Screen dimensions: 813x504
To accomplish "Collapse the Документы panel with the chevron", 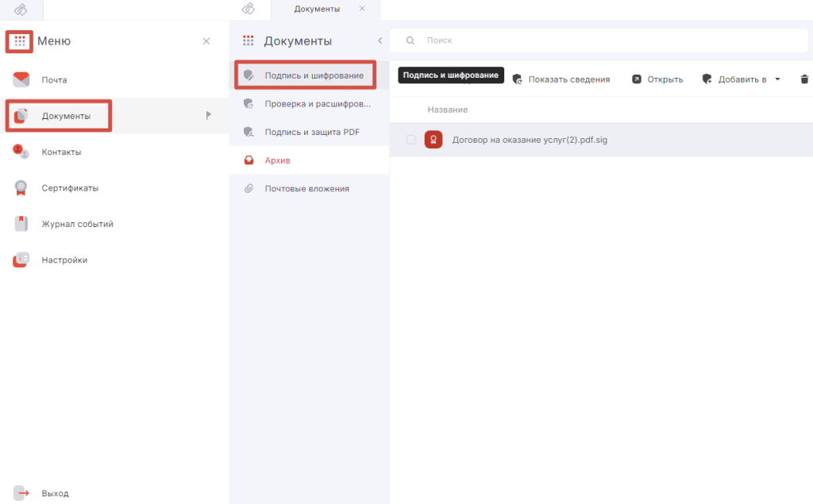I will [x=380, y=40].
